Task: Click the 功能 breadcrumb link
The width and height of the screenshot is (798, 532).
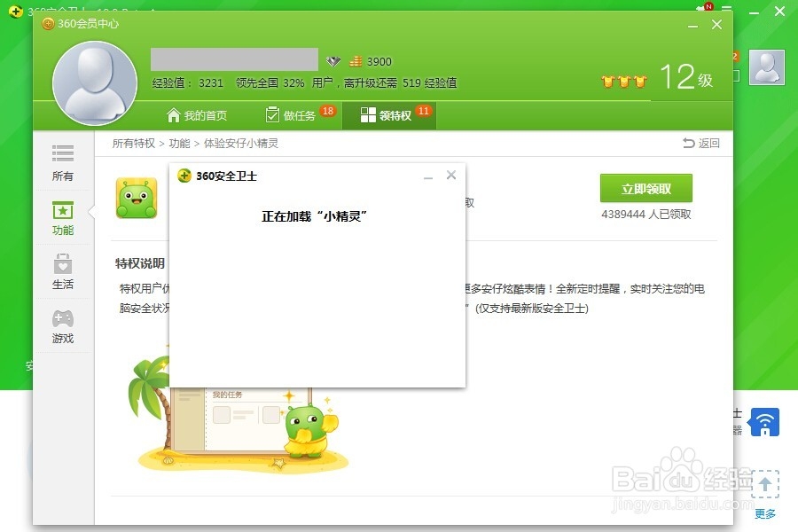Action: [179, 144]
